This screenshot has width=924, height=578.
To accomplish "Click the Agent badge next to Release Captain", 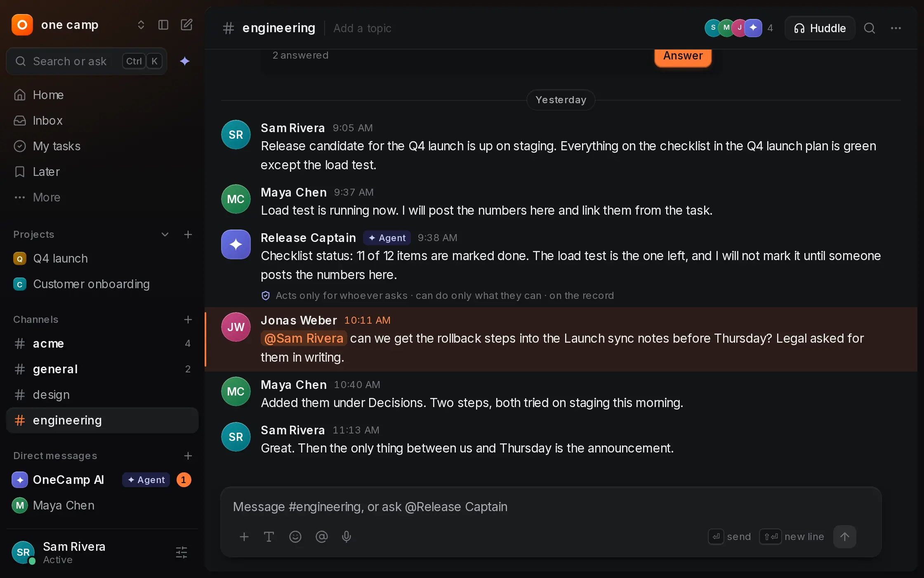I will click(x=387, y=238).
